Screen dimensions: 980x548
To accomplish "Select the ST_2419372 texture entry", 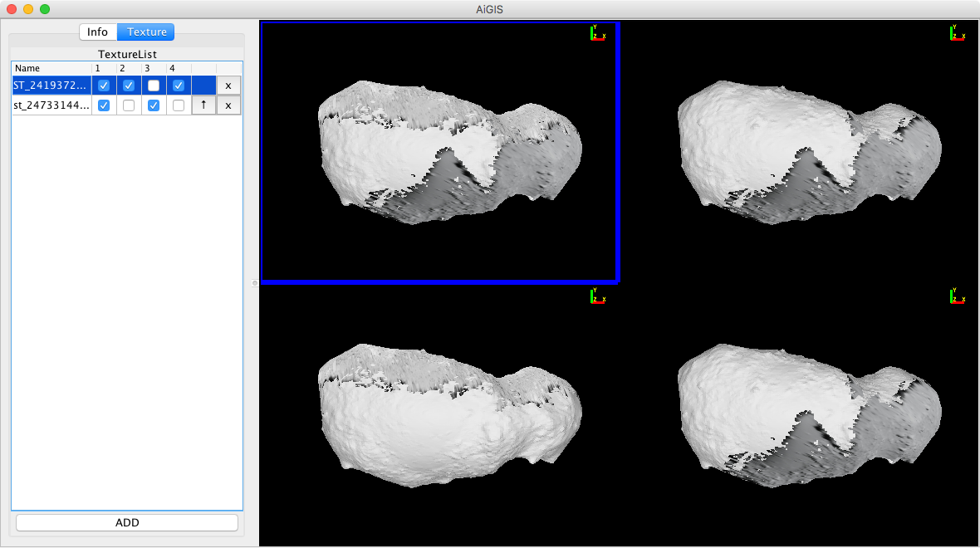I will click(50, 85).
